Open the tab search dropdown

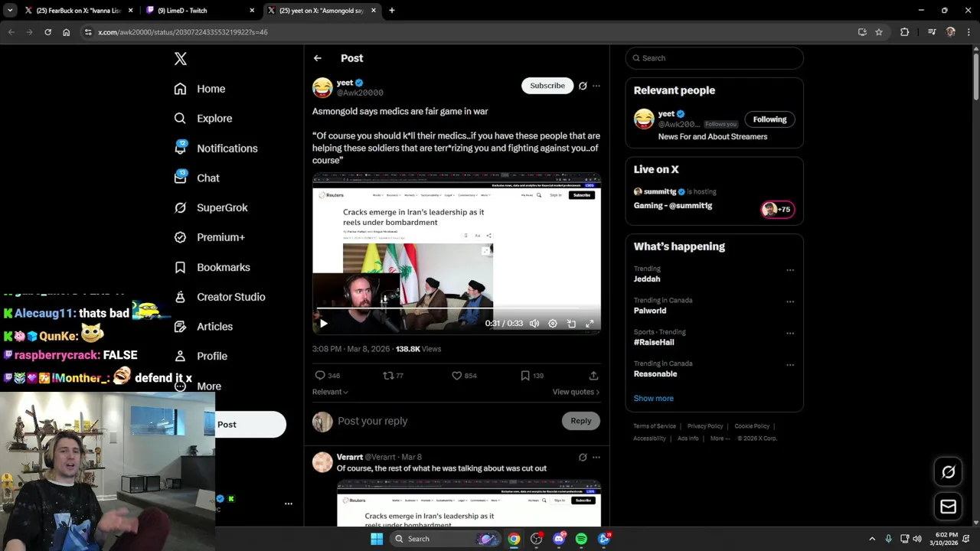10,11
